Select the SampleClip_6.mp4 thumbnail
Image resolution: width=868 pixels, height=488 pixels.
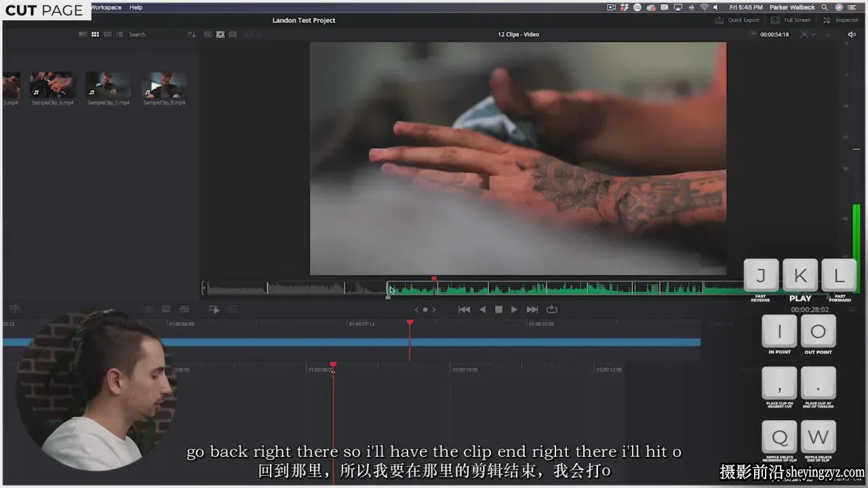[52, 85]
